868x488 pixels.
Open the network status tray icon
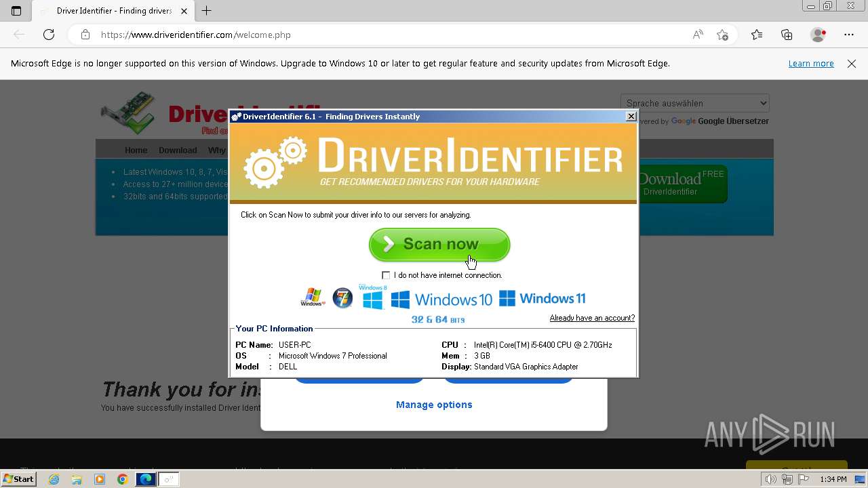(787, 479)
